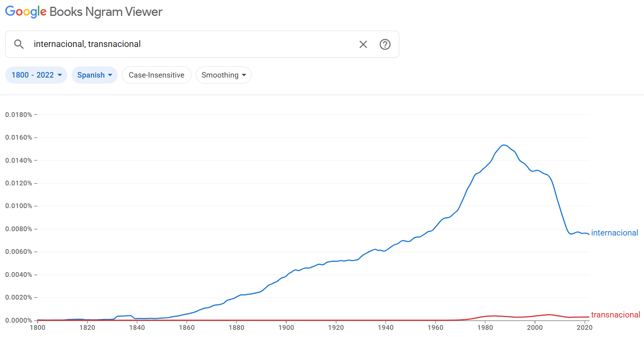Image resolution: width=644 pixels, height=337 pixels.
Task: Click the Books Ngram Viewer title
Action: point(106,12)
